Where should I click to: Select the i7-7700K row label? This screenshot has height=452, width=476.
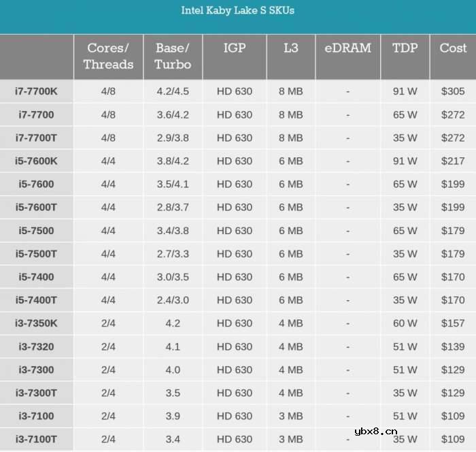[36, 91]
